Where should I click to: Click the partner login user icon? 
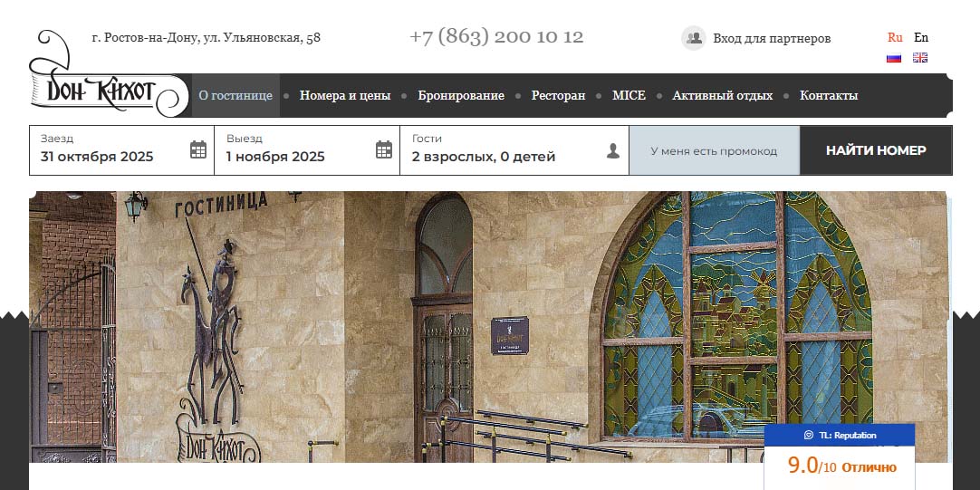[x=693, y=38]
